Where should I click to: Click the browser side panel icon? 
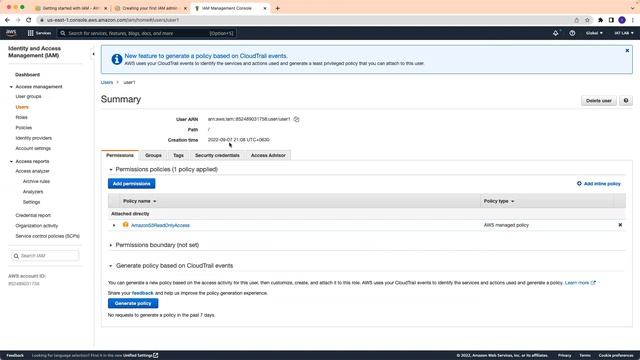611,20
